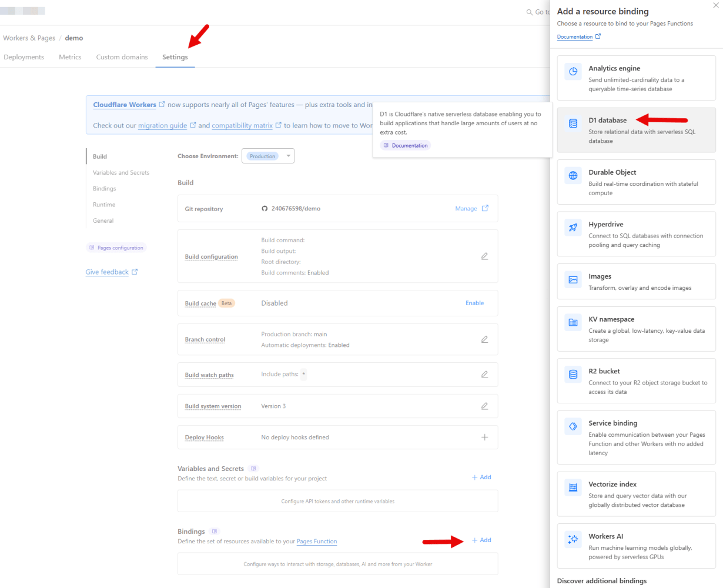The width and height of the screenshot is (723, 588).
Task: Jump to Variables and Secrets sidebar item
Action: tap(121, 172)
